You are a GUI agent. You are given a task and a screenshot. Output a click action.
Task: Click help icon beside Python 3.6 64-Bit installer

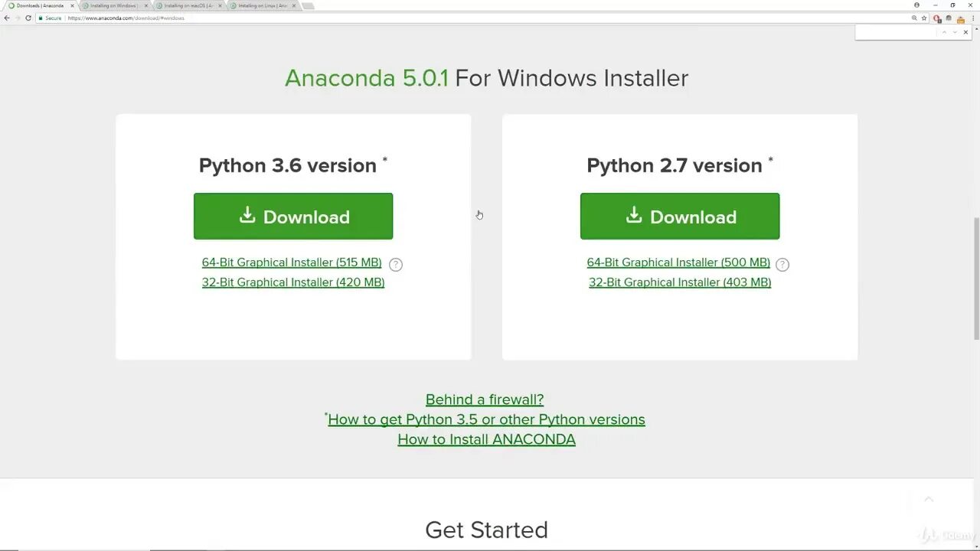pos(395,264)
